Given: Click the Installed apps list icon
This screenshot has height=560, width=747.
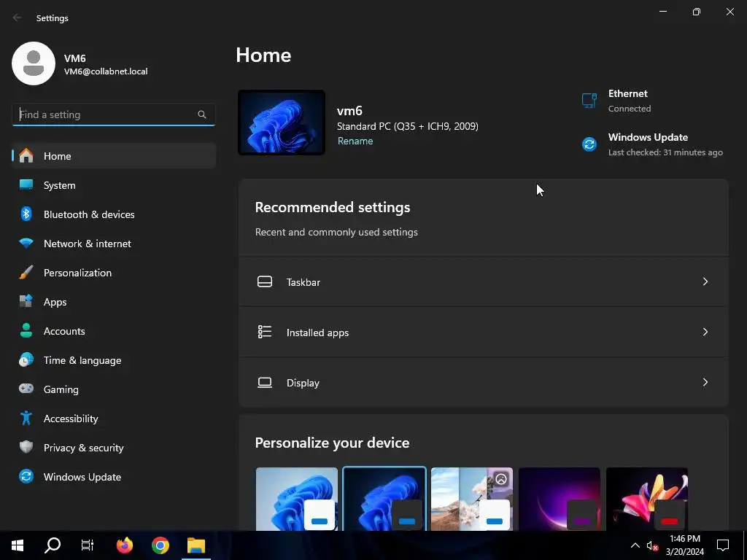Looking at the screenshot, I should pyautogui.click(x=265, y=332).
